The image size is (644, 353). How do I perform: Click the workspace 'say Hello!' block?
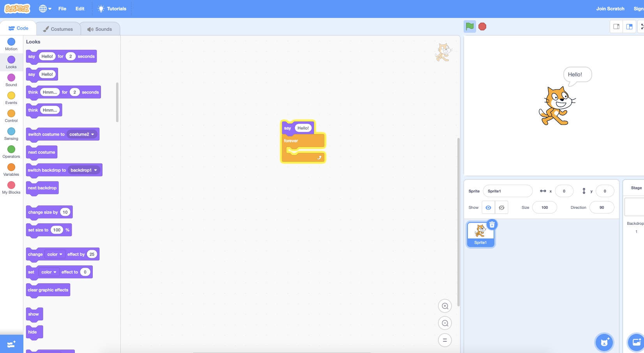tap(287, 128)
